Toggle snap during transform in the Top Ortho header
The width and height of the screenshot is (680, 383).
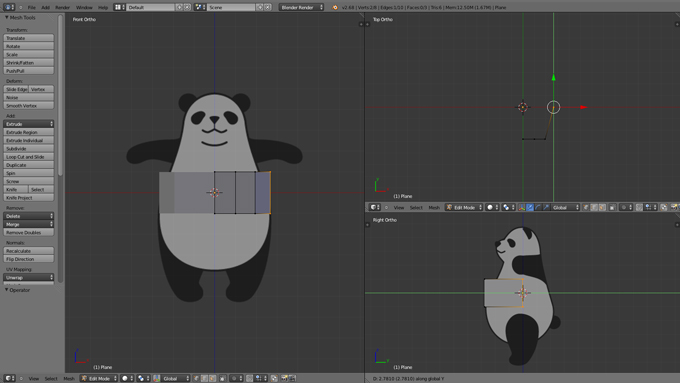pos(639,207)
